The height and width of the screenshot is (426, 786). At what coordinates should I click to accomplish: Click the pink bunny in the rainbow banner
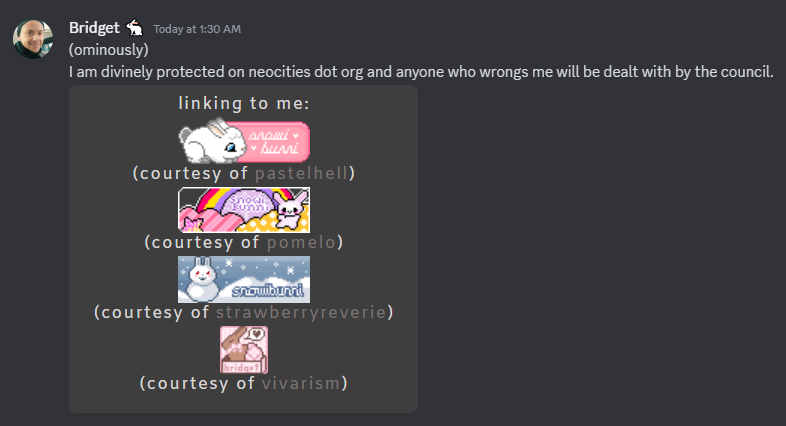pos(290,209)
